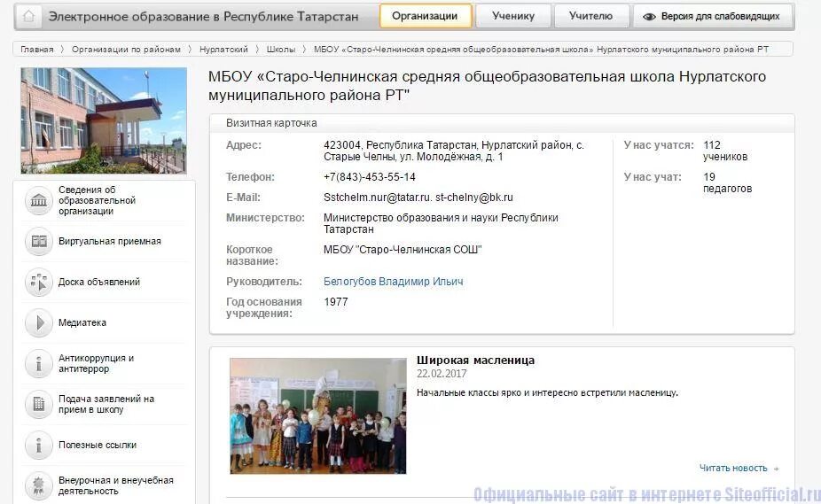Click Министерство образования и науки text
Viewport: 821px width, 504px height.
(441, 223)
